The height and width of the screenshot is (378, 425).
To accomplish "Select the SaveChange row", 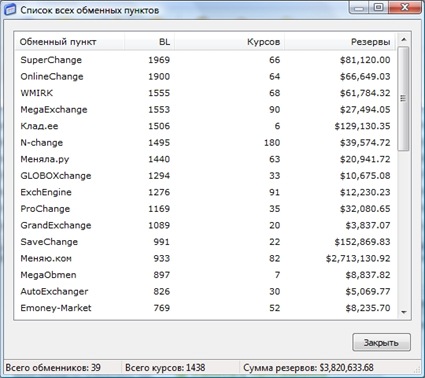I will (205, 242).
